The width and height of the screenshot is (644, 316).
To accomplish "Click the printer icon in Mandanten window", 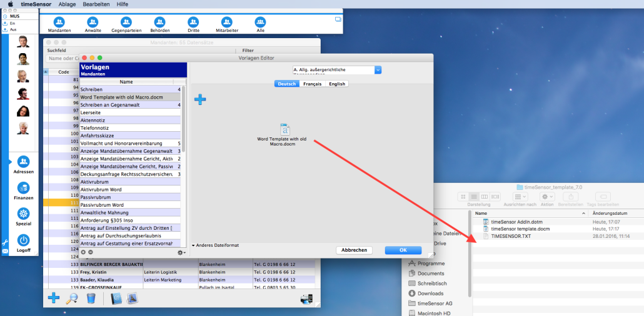I will (x=306, y=299).
